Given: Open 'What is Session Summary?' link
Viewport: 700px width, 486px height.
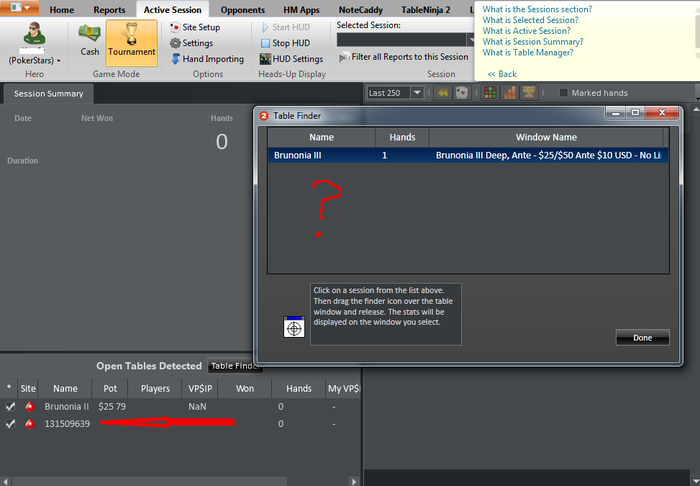Looking at the screenshot, I should (533, 42).
